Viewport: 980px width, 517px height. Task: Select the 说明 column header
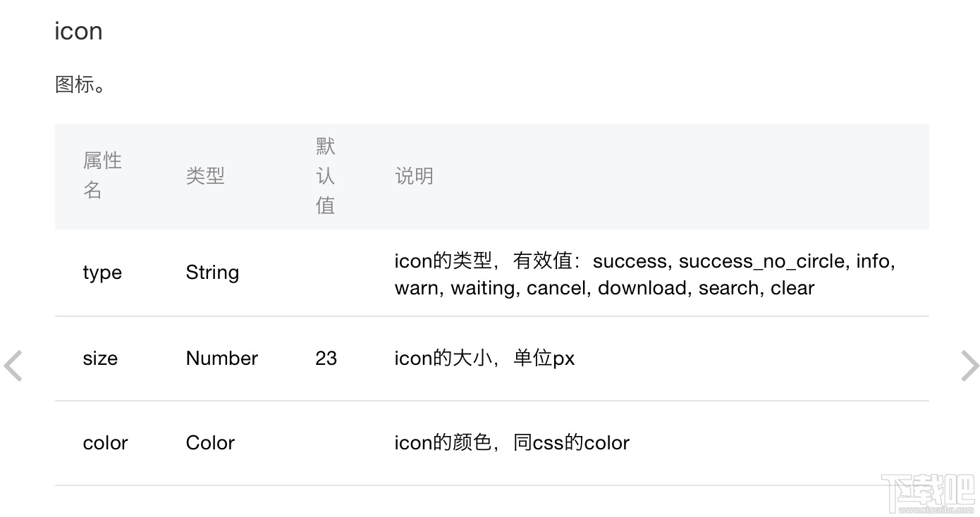point(414,176)
